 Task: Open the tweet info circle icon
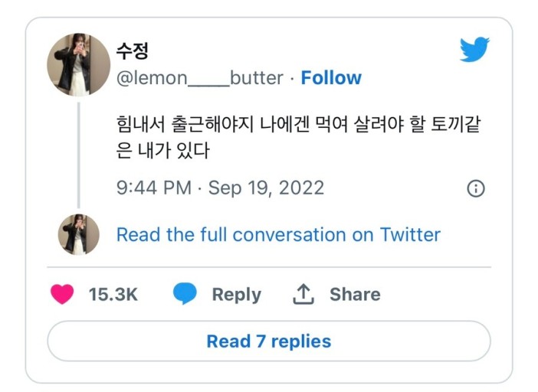point(475,188)
